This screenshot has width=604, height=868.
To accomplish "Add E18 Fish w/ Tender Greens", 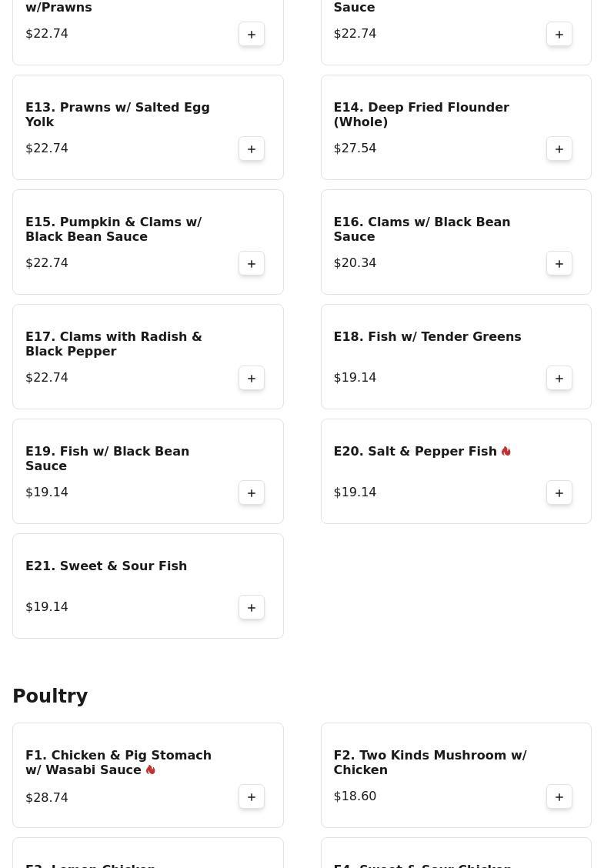I will pyautogui.click(x=559, y=378).
